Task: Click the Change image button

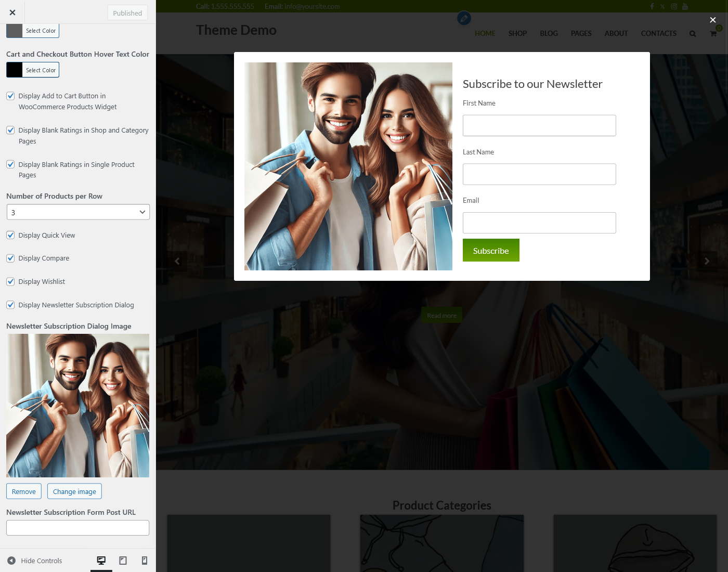Action: click(74, 491)
